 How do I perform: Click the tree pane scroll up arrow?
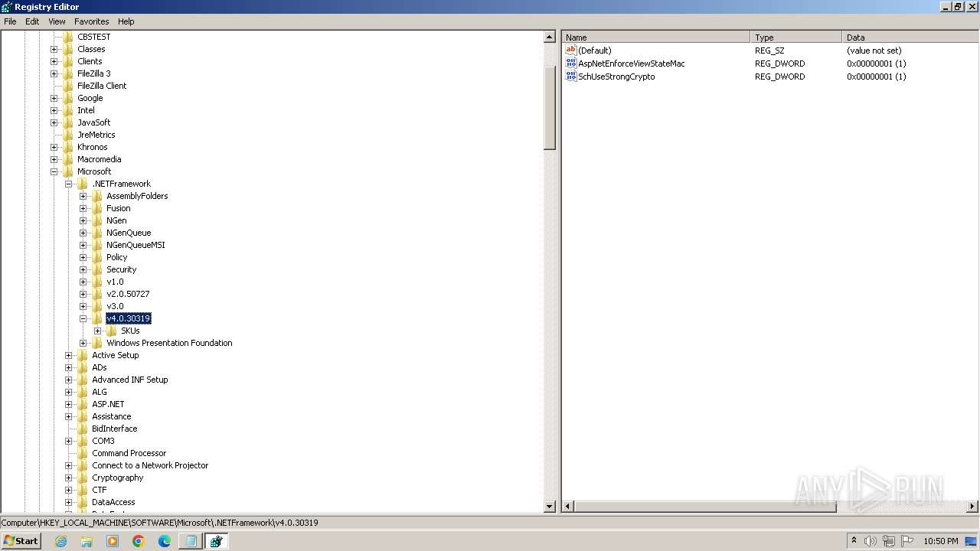[x=549, y=37]
